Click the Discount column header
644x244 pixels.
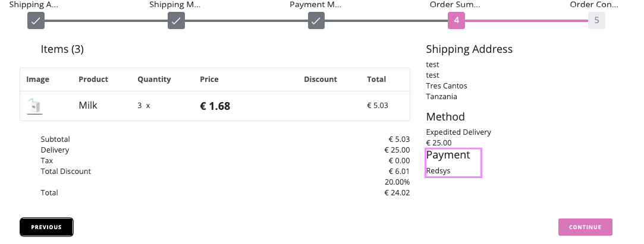(321, 79)
